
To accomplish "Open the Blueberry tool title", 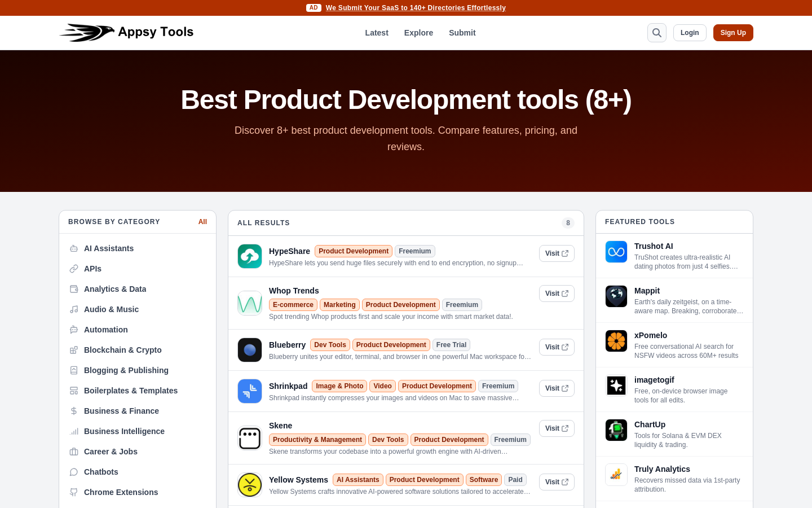I will (x=287, y=345).
